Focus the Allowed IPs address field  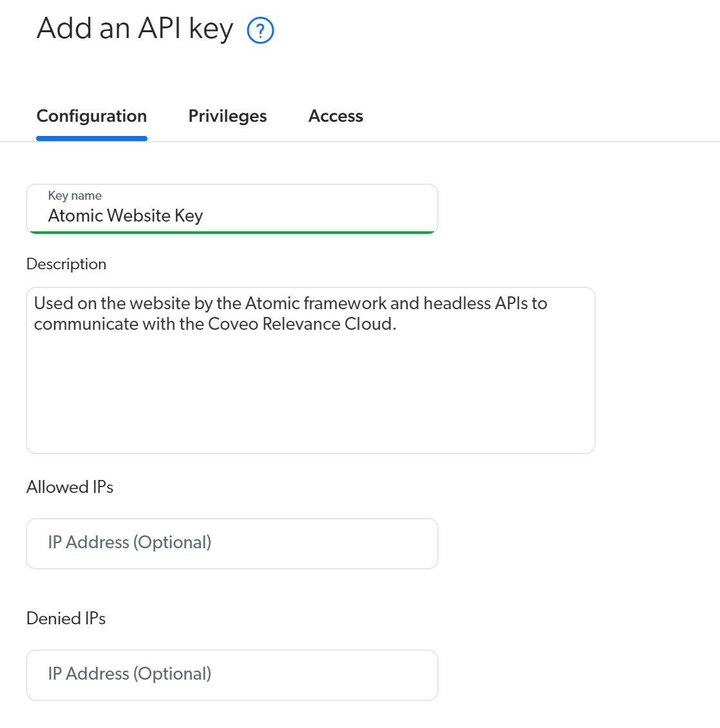[232, 543]
